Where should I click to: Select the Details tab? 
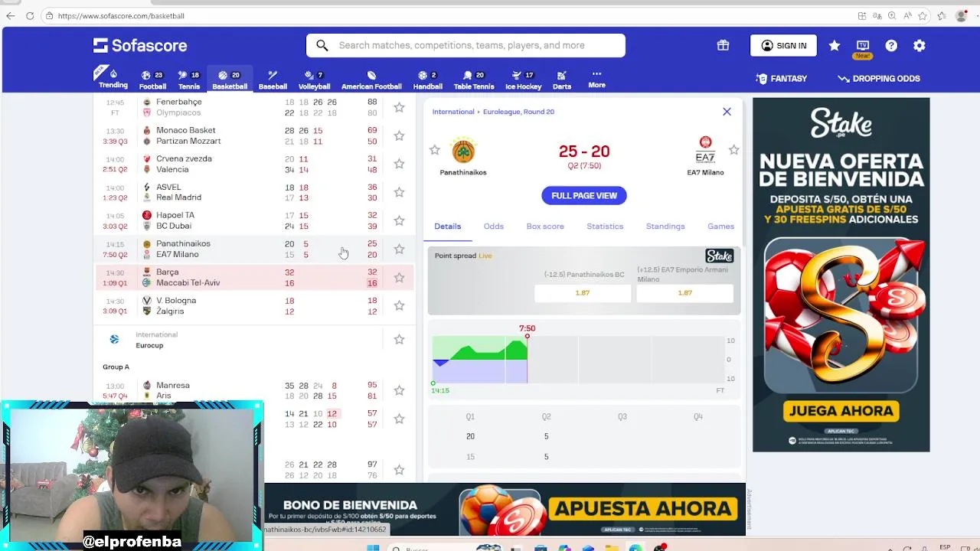[448, 227]
